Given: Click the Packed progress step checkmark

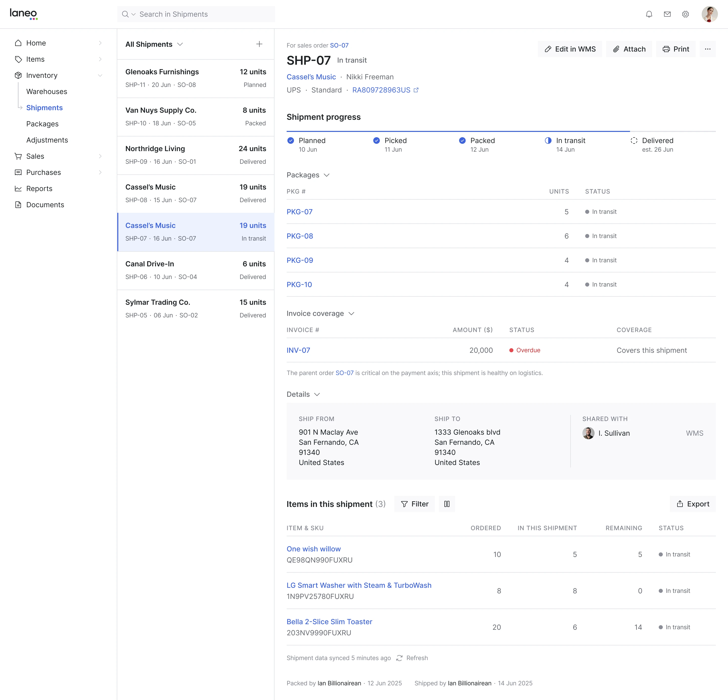Looking at the screenshot, I should click(462, 140).
